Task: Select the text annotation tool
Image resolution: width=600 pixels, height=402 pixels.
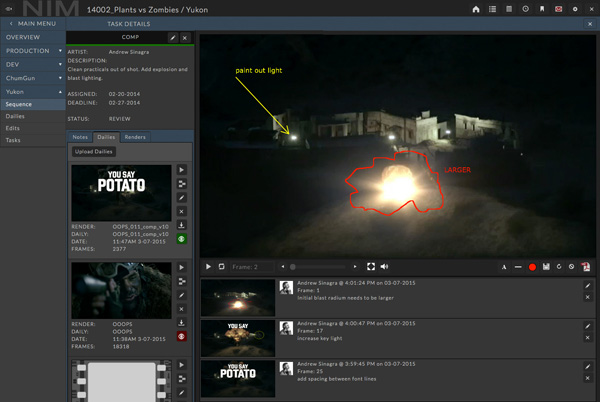Action: (504, 267)
